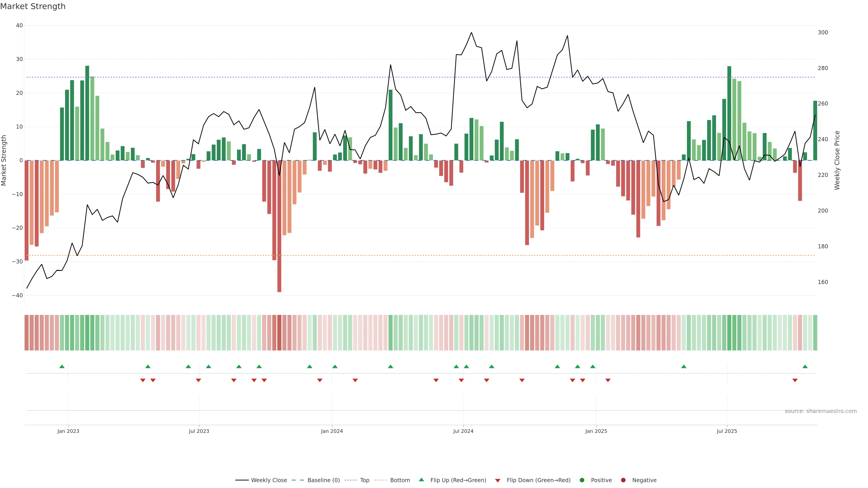Click the Jul 2025 axis label
The image size is (868, 488).
727,431
